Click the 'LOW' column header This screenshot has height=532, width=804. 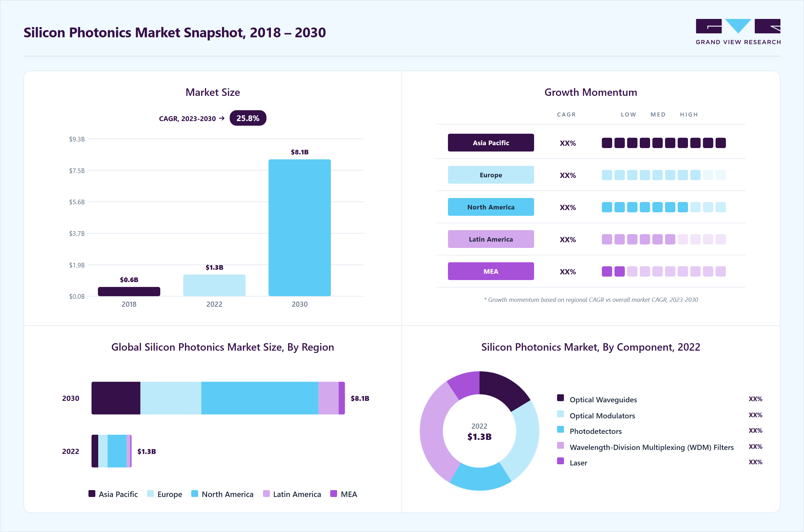629,114
